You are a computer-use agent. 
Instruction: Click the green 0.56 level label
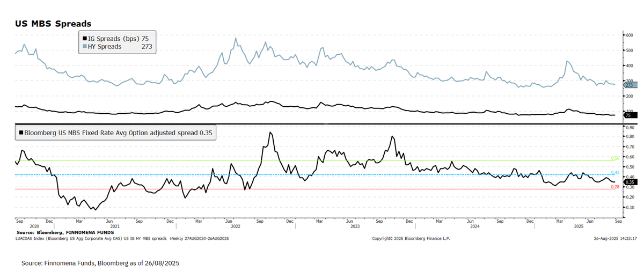point(616,158)
